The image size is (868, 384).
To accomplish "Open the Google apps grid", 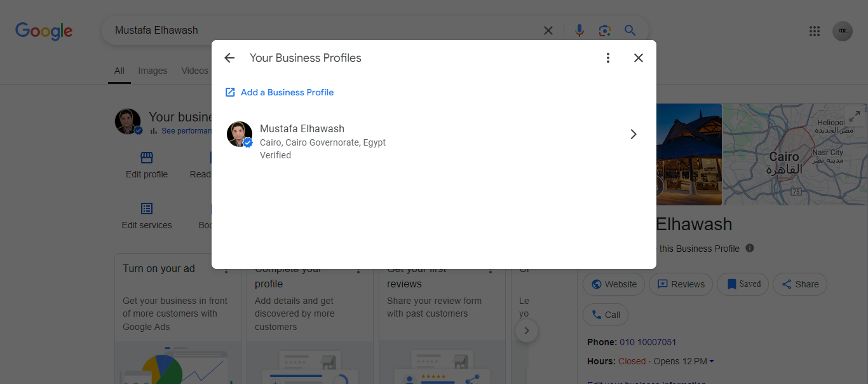I will tap(815, 31).
